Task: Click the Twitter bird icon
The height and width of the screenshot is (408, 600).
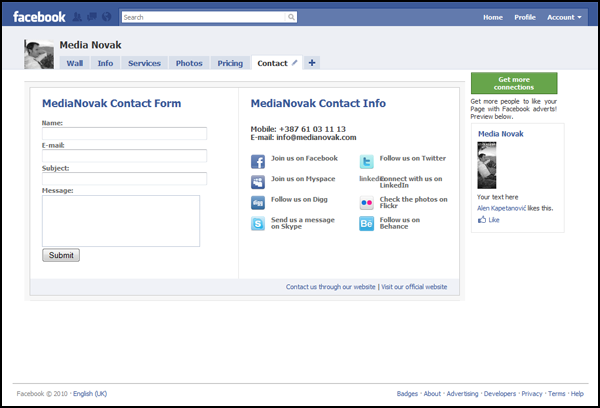Action: coord(366,162)
